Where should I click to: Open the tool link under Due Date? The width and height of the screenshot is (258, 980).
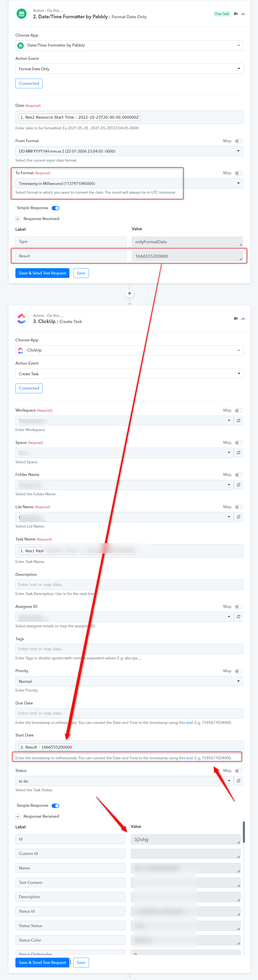point(189,723)
